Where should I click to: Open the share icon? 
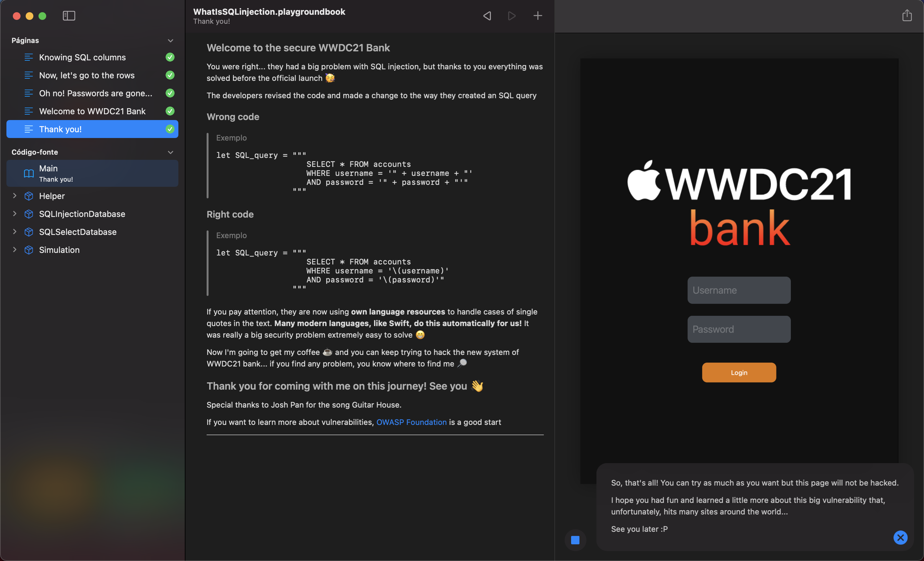pos(907,16)
